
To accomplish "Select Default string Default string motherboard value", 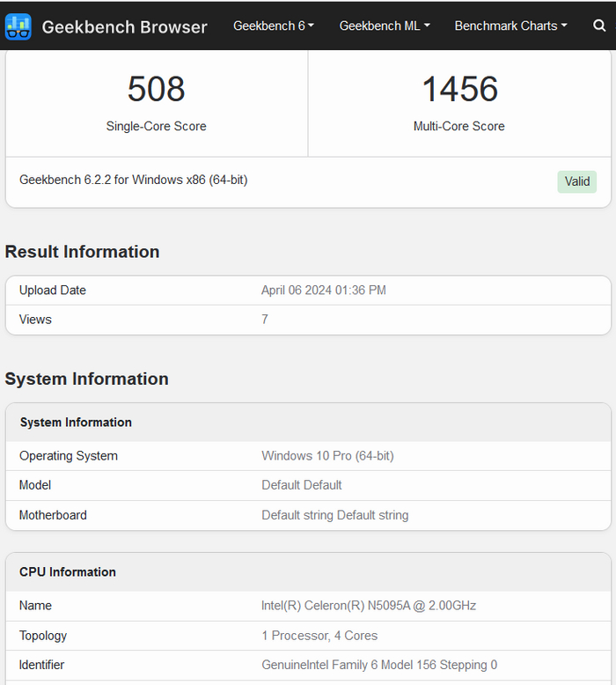I will [x=335, y=515].
